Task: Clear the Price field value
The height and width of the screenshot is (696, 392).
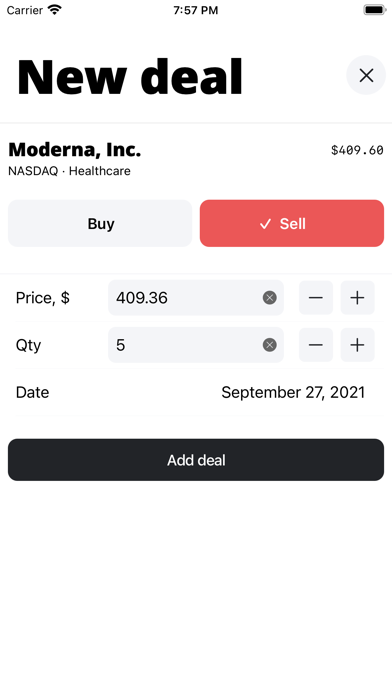Action: [x=269, y=298]
